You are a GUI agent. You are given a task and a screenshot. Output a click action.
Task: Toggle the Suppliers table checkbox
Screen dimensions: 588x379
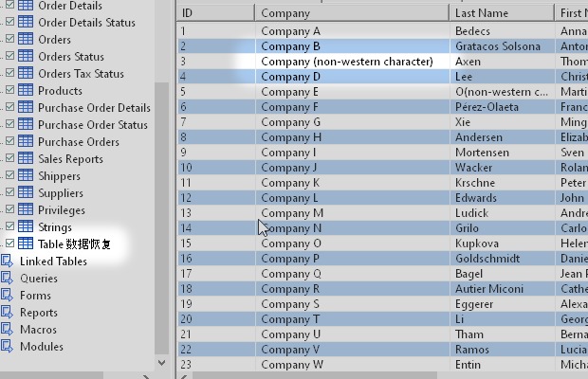coord(9,193)
